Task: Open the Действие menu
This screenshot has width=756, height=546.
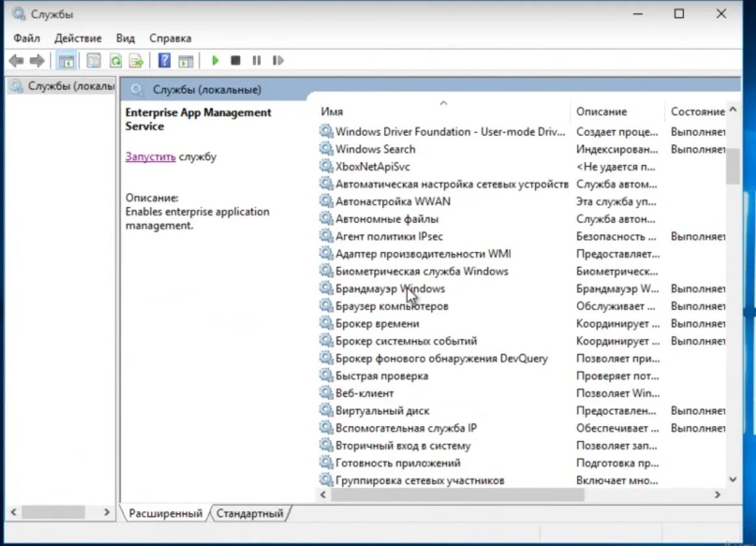Action: pyautogui.click(x=78, y=38)
